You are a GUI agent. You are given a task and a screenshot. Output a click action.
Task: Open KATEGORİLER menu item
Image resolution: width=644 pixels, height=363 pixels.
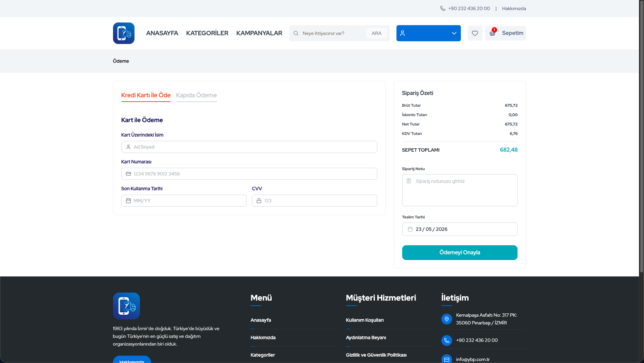point(207,33)
